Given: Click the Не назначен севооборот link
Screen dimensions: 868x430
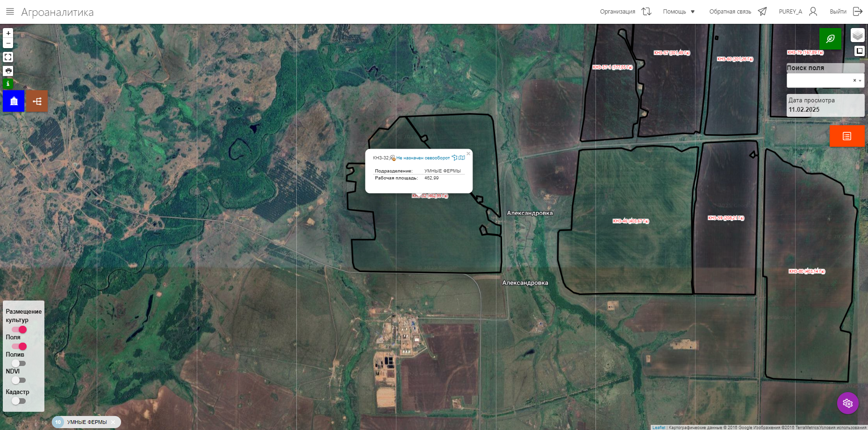Looking at the screenshot, I should coord(423,158).
